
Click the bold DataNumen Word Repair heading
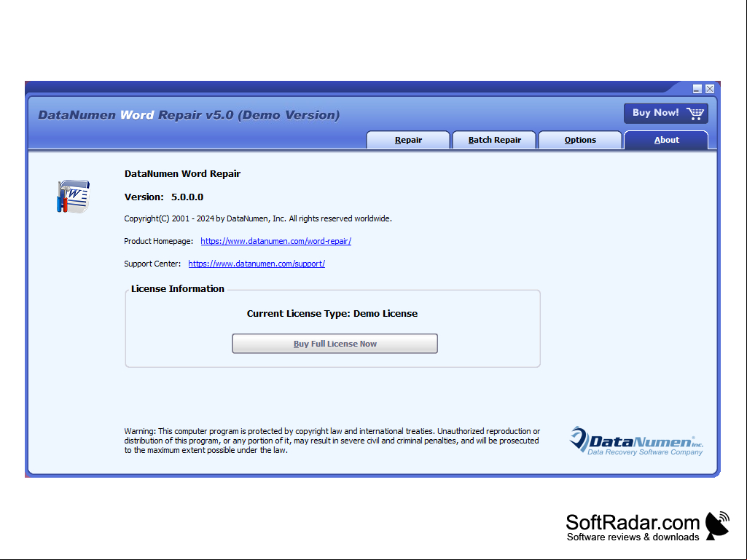click(182, 174)
